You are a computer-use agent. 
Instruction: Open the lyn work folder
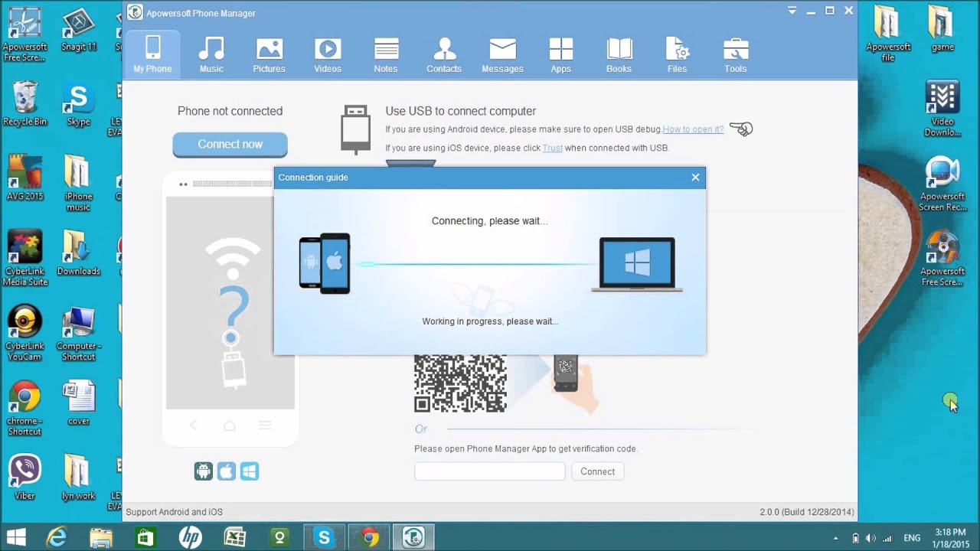click(78, 478)
